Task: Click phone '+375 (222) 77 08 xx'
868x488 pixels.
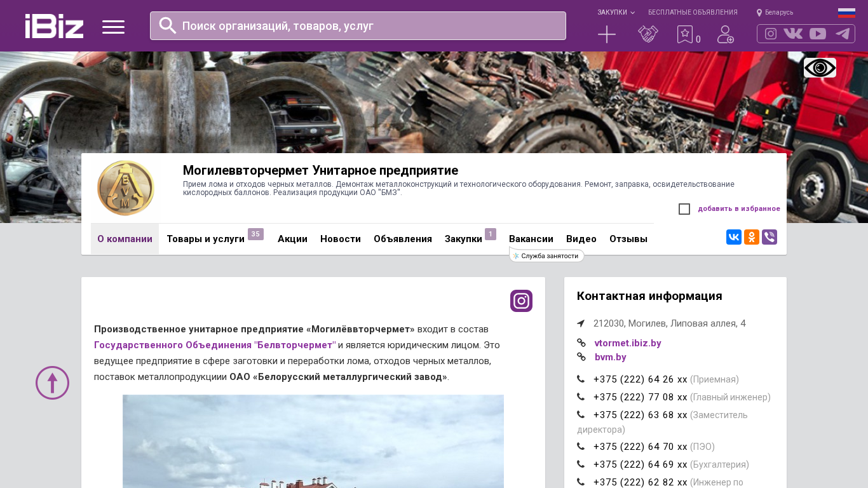Action: coord(641,397)
